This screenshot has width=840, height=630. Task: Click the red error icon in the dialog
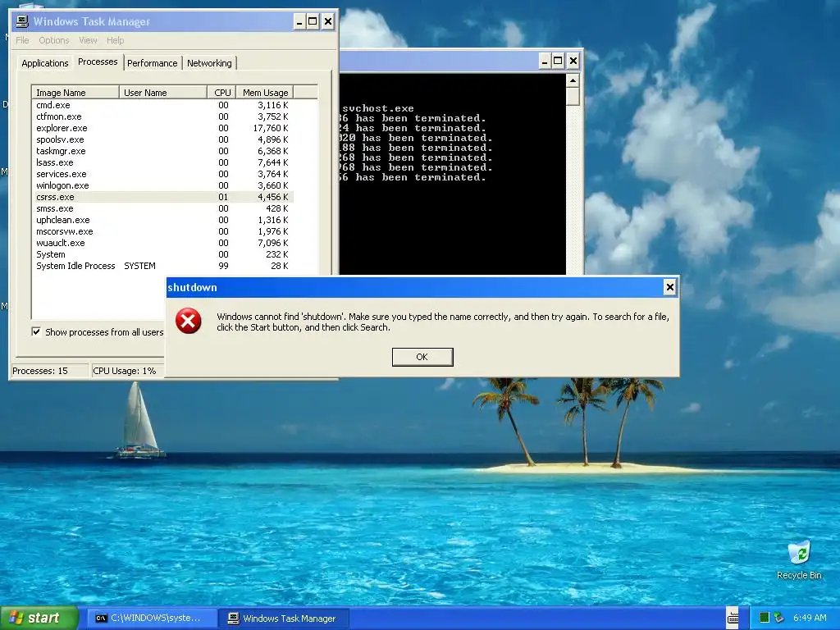tap(189, 321)
